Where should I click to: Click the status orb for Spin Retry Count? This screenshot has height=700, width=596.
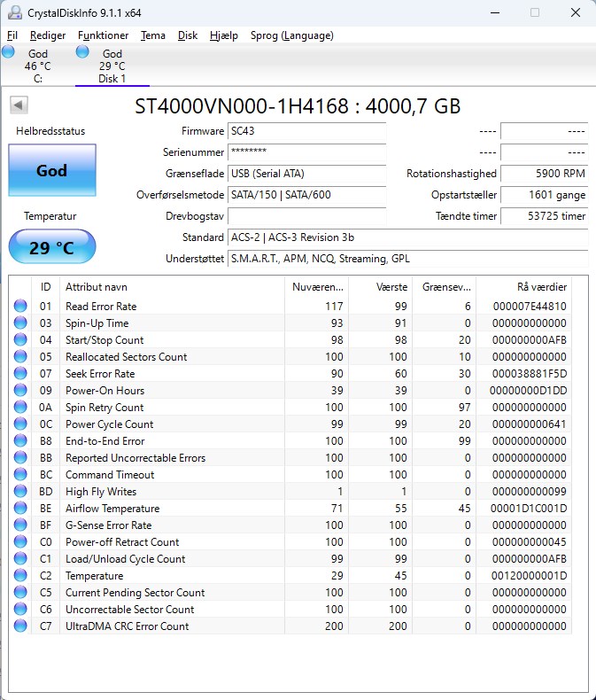point(20,407)
